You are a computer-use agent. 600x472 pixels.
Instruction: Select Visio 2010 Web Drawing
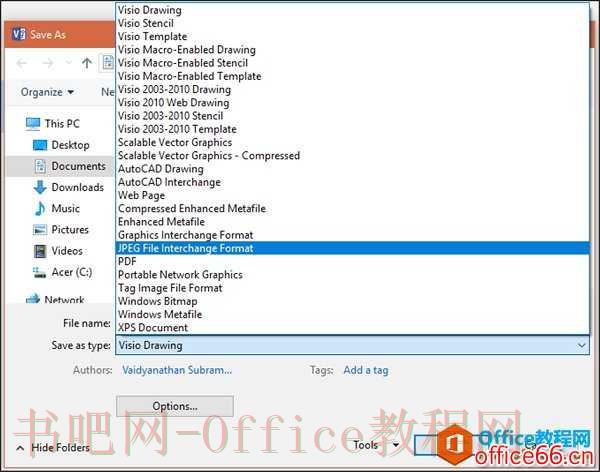(352, 103)
